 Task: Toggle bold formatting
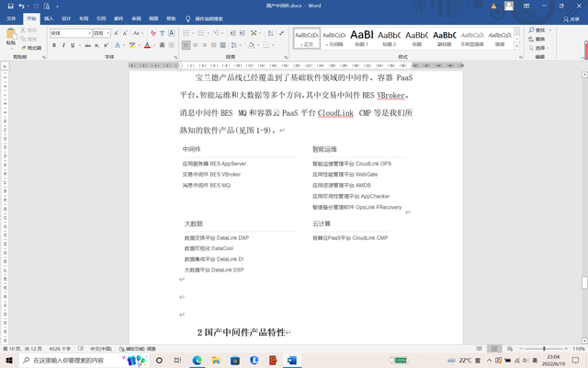tap(54, 45)
